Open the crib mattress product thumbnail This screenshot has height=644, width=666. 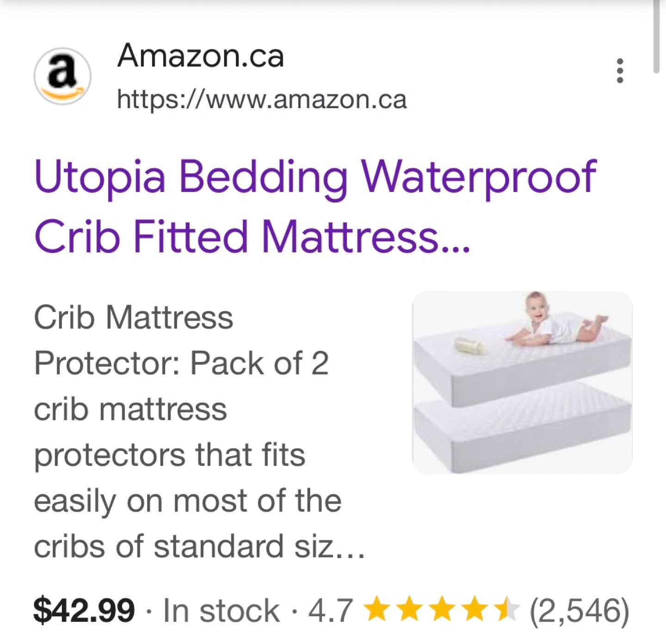point(522,382)
